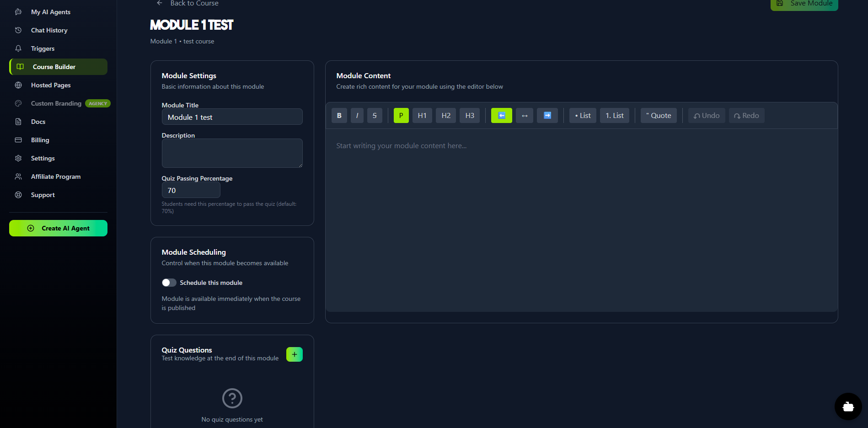Screen dimensions: 868x428
Task: Focus the Quiz Passing Percentage field
Action: pyautogui.click(x=191, y=190)
